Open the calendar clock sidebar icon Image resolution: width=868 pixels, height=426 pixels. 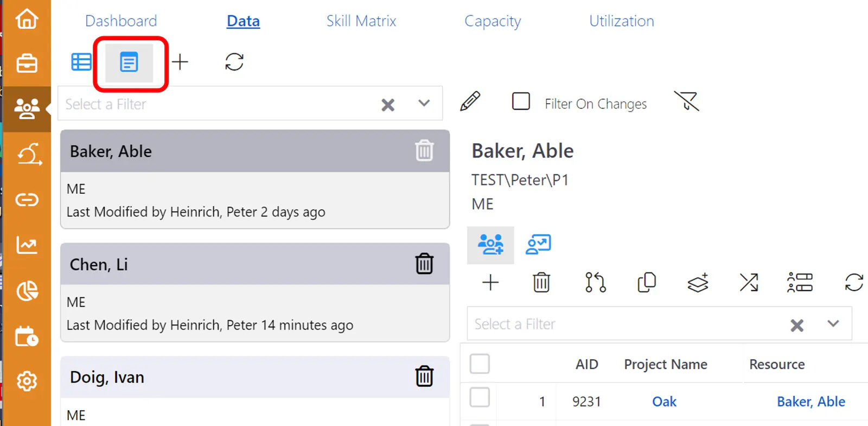click(x=27, y=336)
